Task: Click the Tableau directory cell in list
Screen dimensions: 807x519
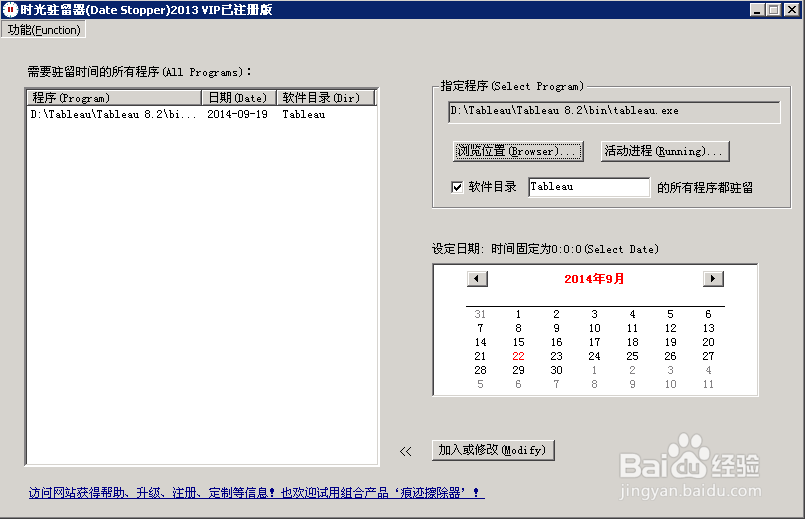Action: point(304,114)
